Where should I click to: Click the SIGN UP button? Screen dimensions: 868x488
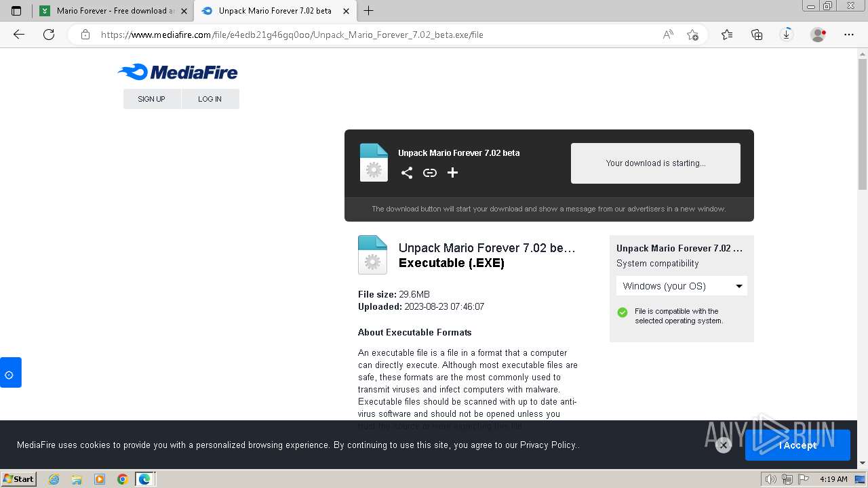(151, 99)
